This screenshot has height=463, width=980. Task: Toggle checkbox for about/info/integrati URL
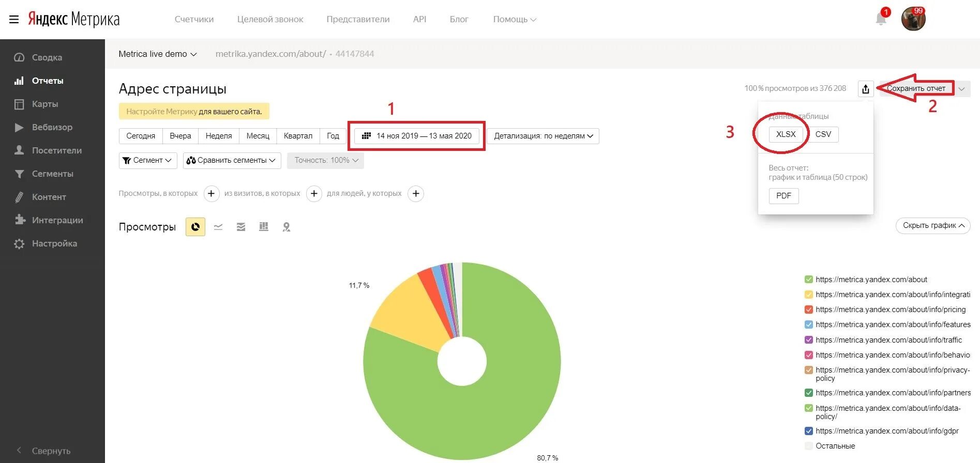[809, 295]
